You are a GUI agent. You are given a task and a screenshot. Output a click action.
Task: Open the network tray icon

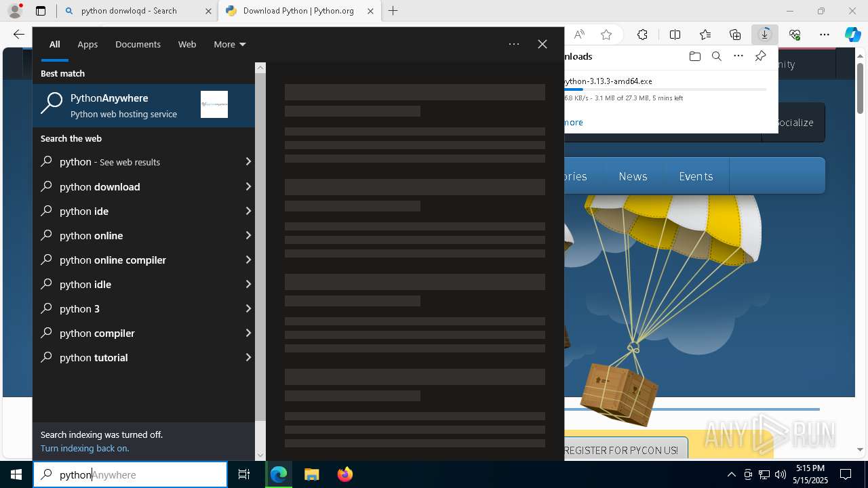pyautogui.click(x=764, y=474)
